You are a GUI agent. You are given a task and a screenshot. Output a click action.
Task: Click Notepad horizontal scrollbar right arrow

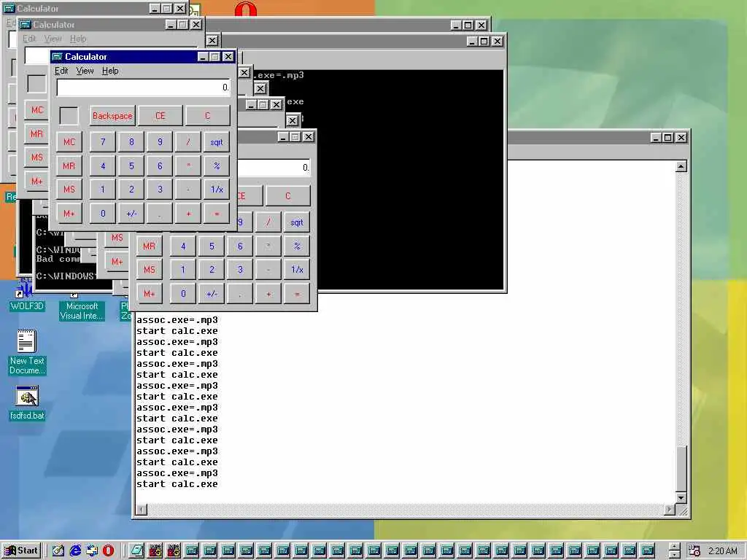pos(670,510)
